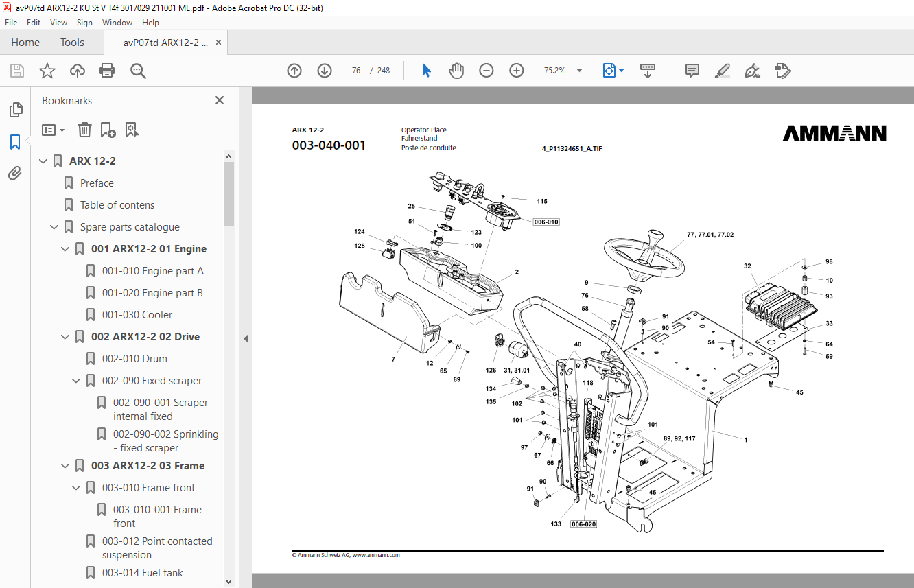This screenshot has height=588, width=914.
Task: Delete selected bookmark with trash icon
Action: click(x=84, y=130)
